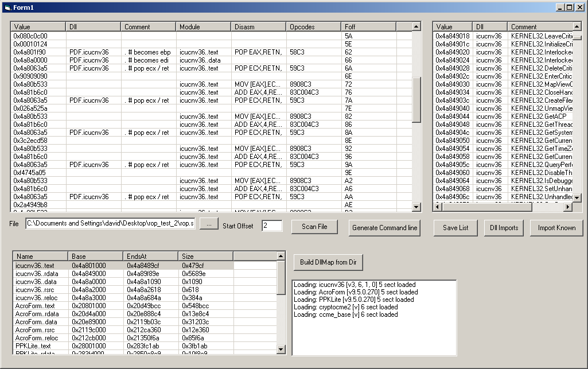Select imports row 0x4a84903c
This screenshot has height=369, width=588.
tap(503, 100)
